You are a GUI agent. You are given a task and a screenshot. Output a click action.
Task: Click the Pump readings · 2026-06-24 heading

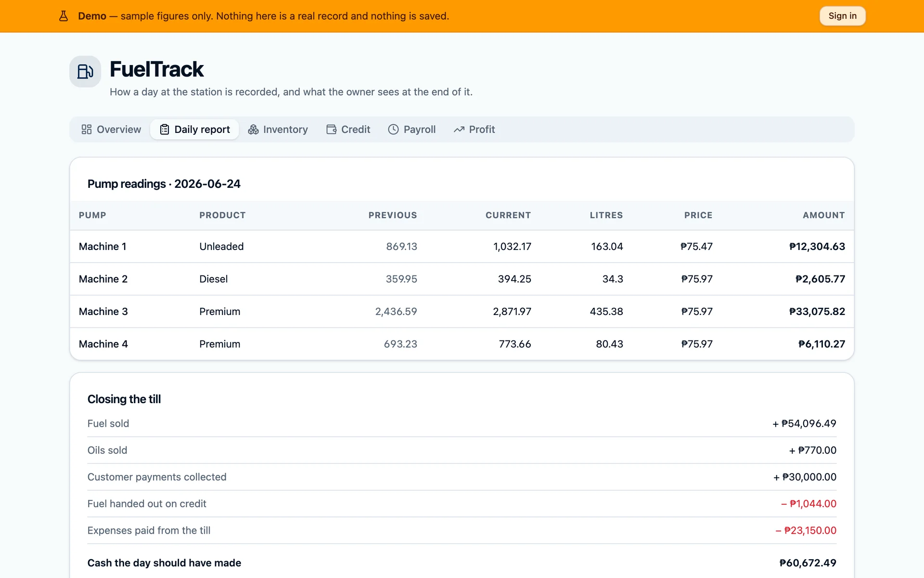point(164,184)
